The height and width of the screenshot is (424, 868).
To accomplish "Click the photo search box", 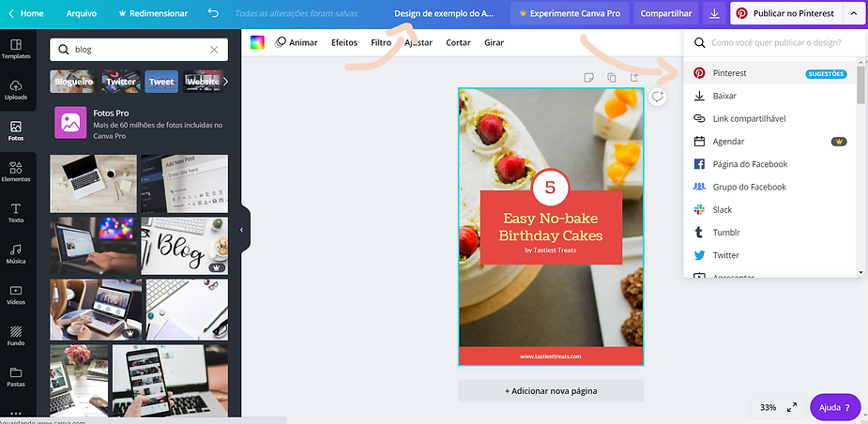I will click(138, 50).
